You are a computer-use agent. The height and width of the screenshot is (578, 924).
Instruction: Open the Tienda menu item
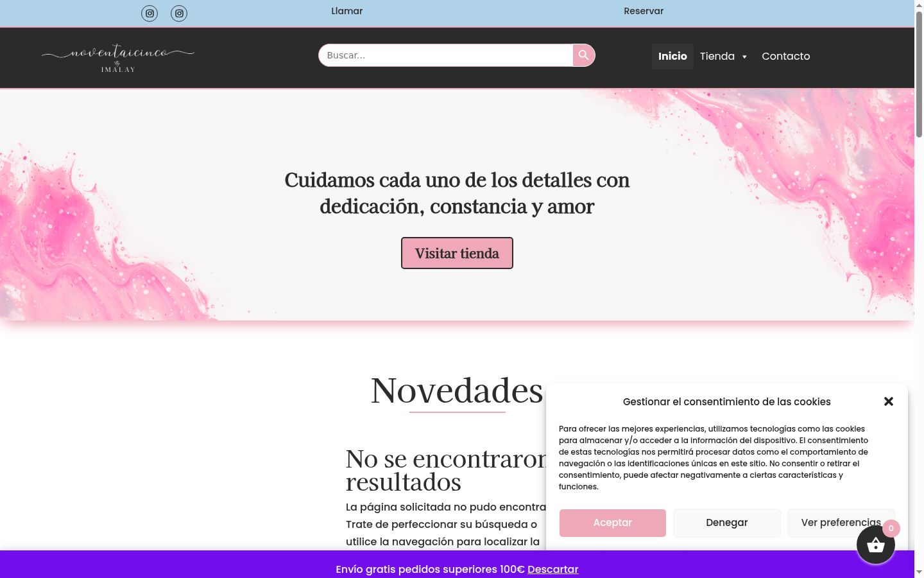(717, 57)
